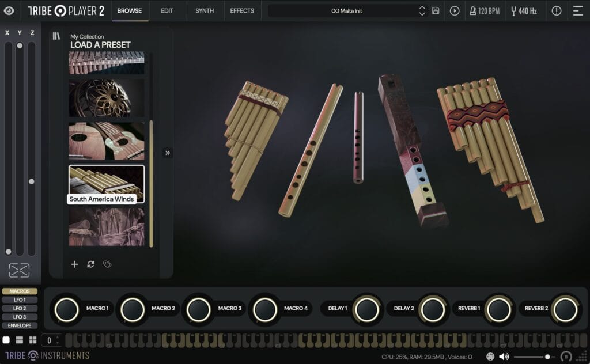Step preset with up/down arrows beside preset name
This screenshot has height=364, width=590.
pyautogui.click(x=422, y=11)
